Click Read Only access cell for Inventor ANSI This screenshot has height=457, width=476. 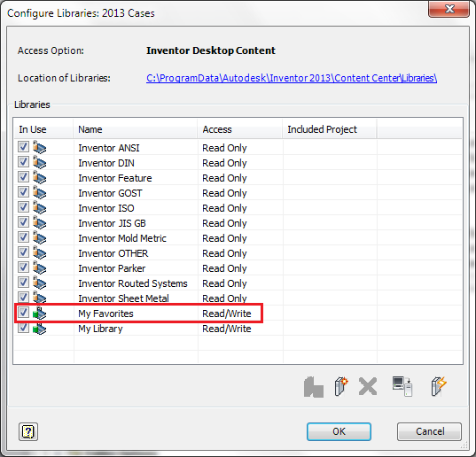click(x=224, y=148)
